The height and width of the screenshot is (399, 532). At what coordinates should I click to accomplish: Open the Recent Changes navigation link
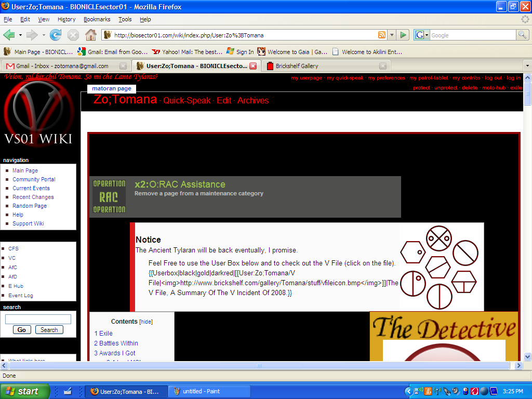(x=33, y=197)
